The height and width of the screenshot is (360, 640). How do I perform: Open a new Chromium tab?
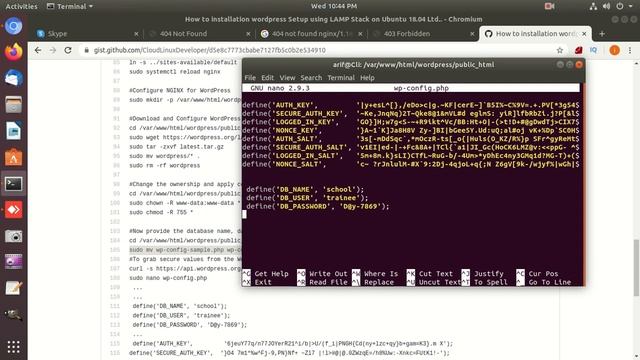[x=602, y=34]
